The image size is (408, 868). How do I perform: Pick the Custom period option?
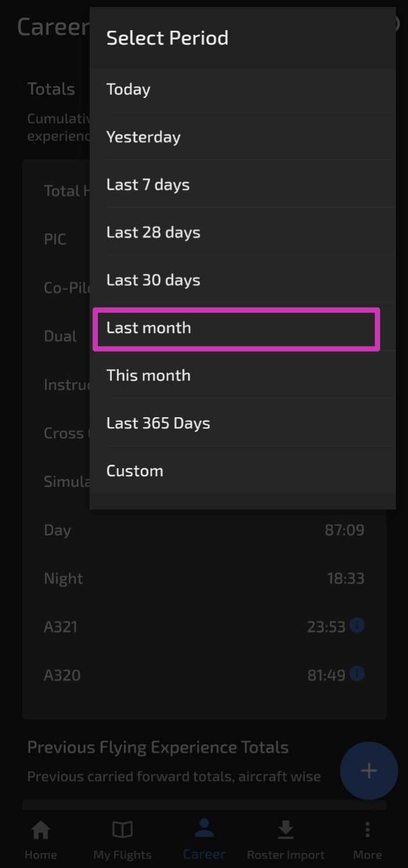pos(243,471)
